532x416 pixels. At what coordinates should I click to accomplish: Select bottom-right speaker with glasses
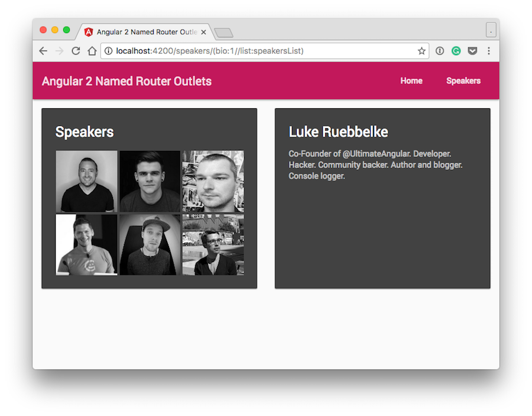pos(213,244)
